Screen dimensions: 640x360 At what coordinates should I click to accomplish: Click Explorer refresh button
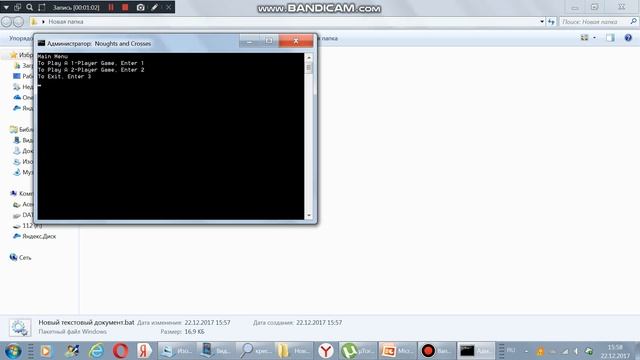tap(551, 22)
